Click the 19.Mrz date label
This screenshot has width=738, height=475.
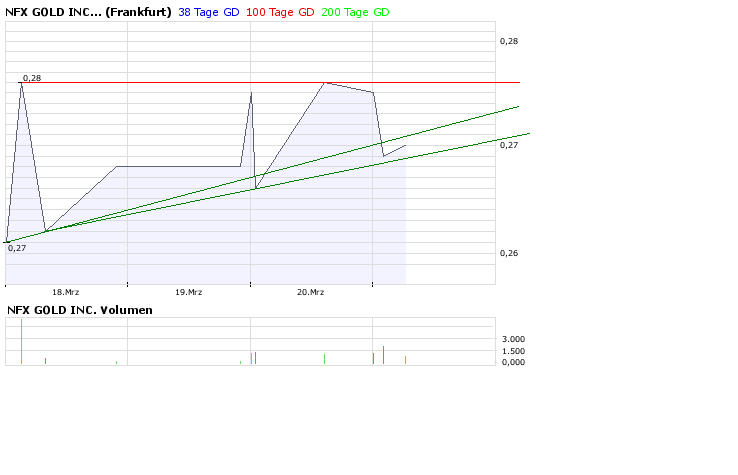[188, 292]
